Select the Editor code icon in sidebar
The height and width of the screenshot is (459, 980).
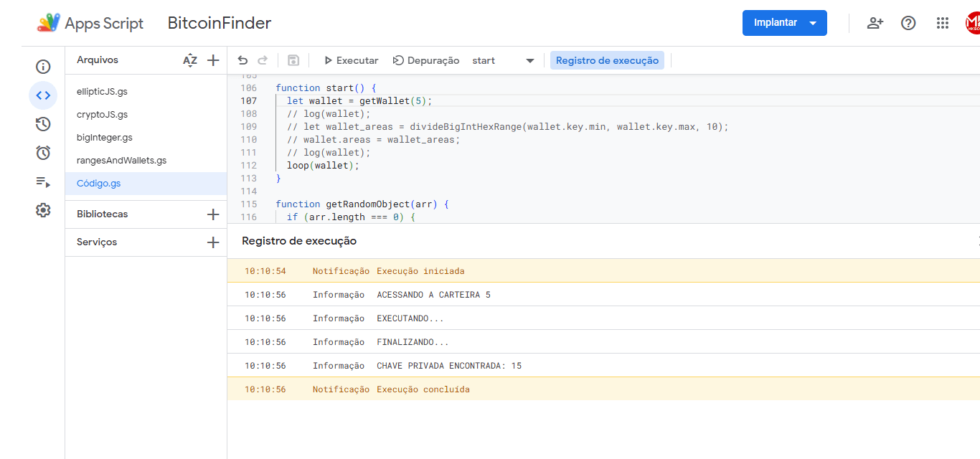point(43,95)
